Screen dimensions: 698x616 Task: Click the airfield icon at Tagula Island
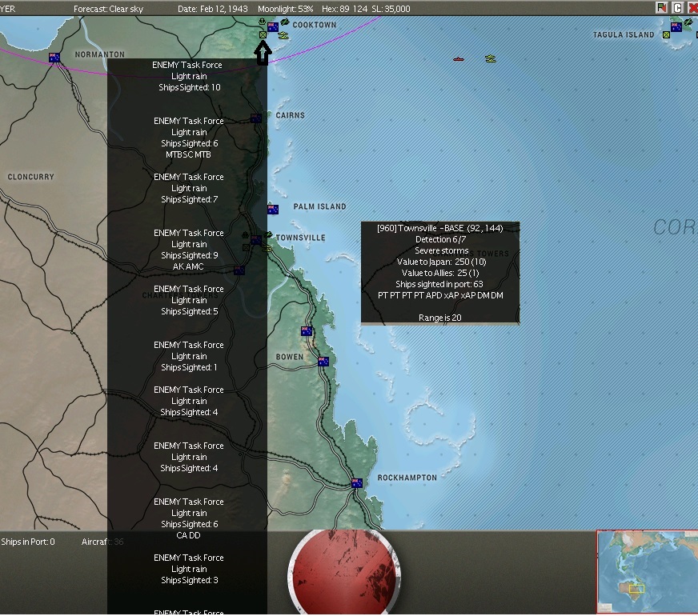tap(688, 22)
